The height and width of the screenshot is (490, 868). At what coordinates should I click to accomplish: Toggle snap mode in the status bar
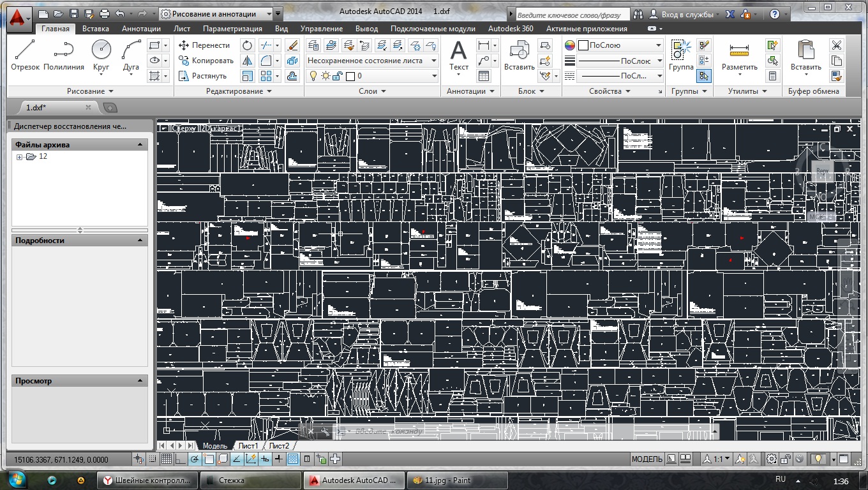pos(152,459)
